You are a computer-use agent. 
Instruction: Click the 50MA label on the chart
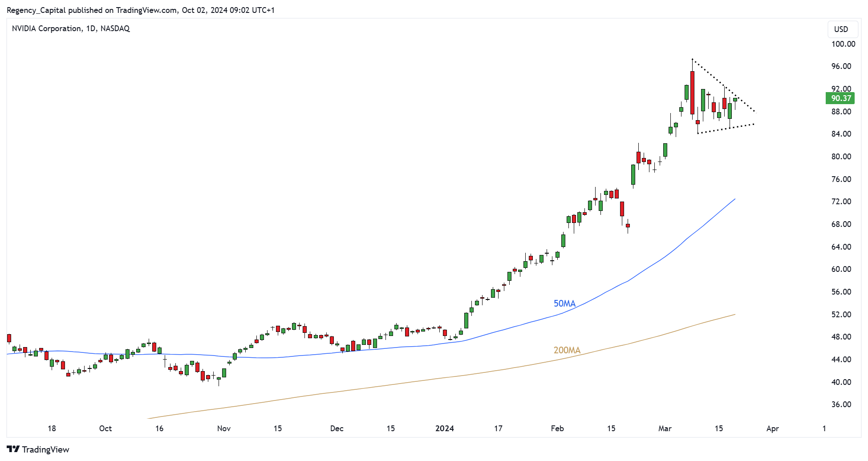(564, 303)
